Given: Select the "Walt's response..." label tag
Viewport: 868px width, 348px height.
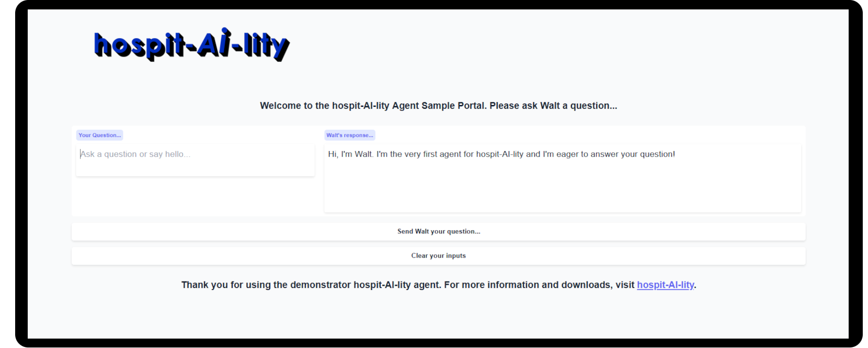Looking at the screenshot, I should pyautogui.click(x=350, y=135).
